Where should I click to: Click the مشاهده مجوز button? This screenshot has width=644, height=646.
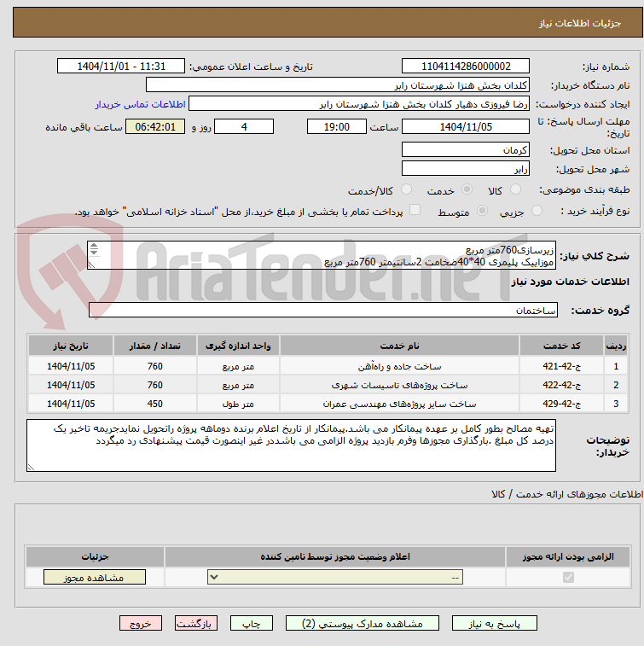coord(95,577)
